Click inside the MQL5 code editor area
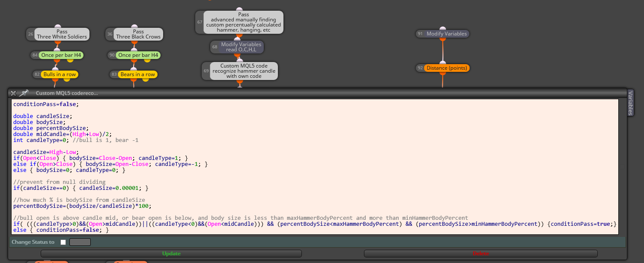Viewport: 644px width, 263px height. point(315,167)
